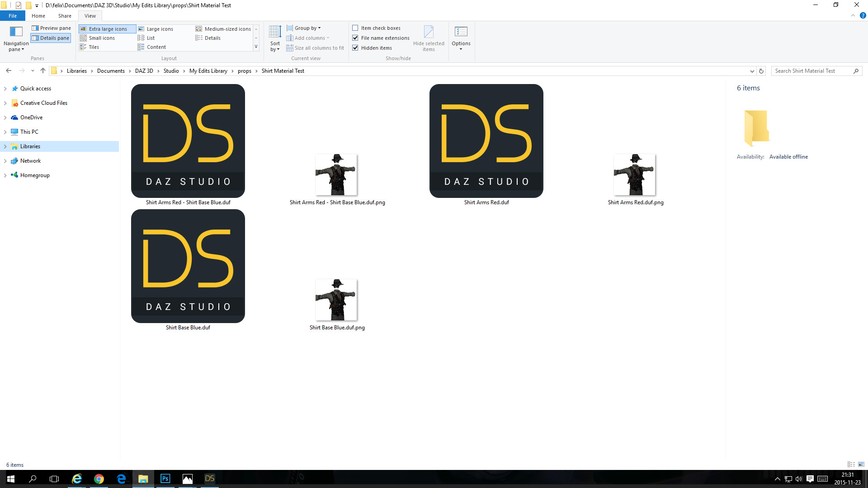
Task: Select the Details layout option
Action: point(212,38)
